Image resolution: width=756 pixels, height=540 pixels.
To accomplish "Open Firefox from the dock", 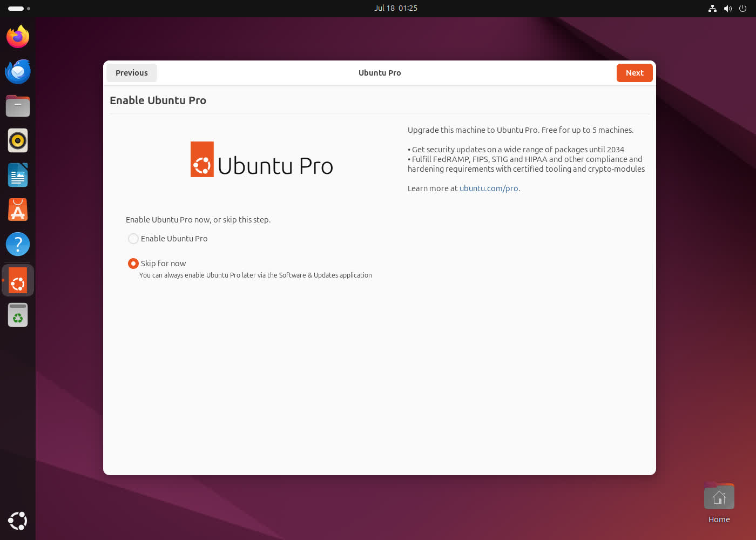I will coord(18,37).
